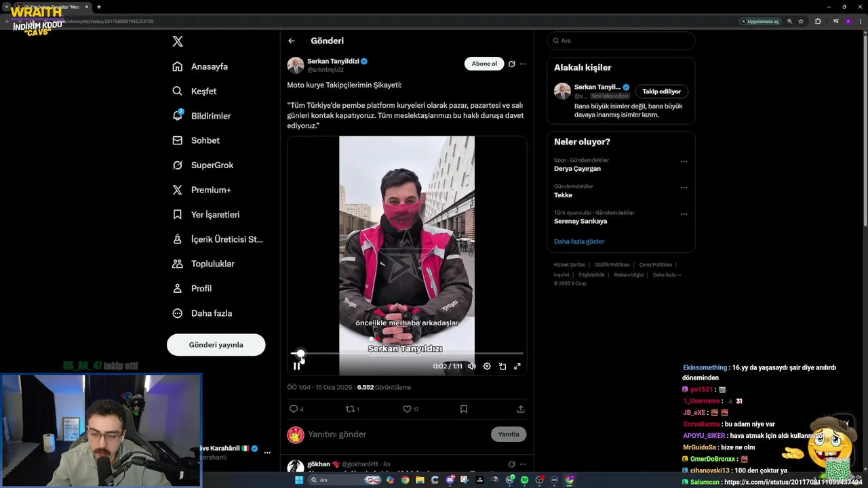Click Takip ediliyor following button

click(x=662, y=91)
